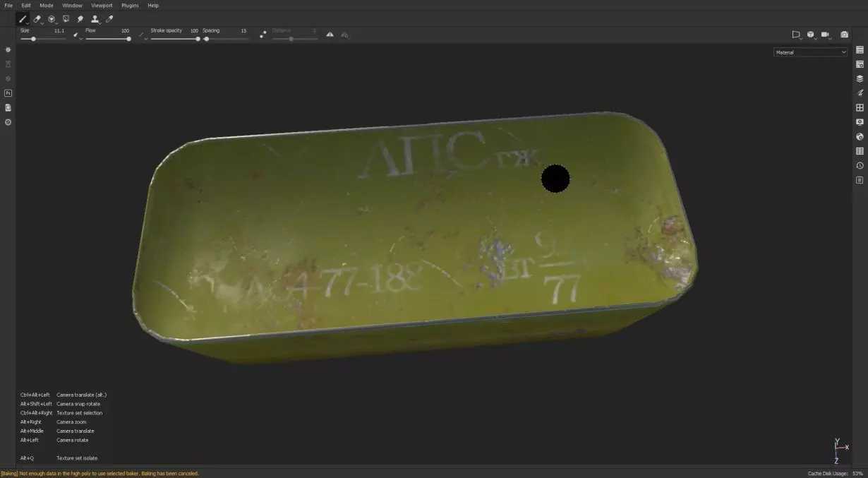
Task: Click the Size value 11.1 field
Action: pos(59,31)
